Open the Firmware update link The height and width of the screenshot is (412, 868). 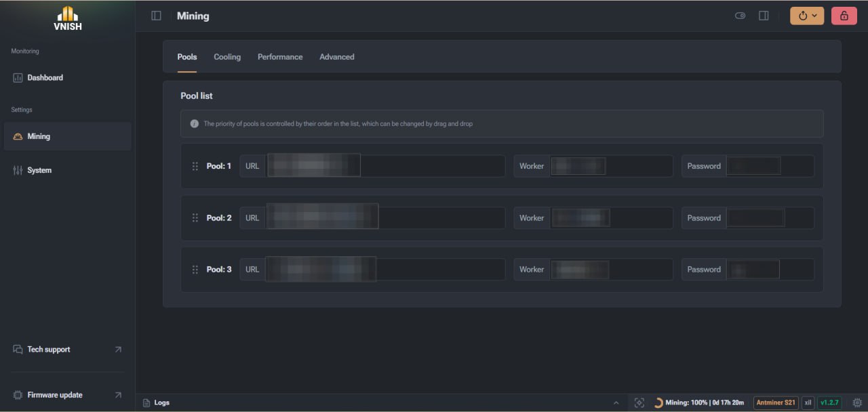(68, 395)
